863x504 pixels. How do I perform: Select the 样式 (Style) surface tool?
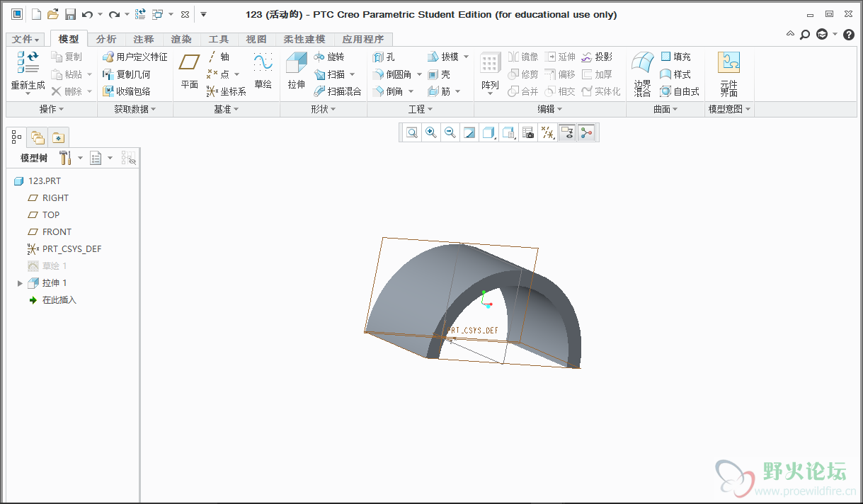(x=675, y=74)
